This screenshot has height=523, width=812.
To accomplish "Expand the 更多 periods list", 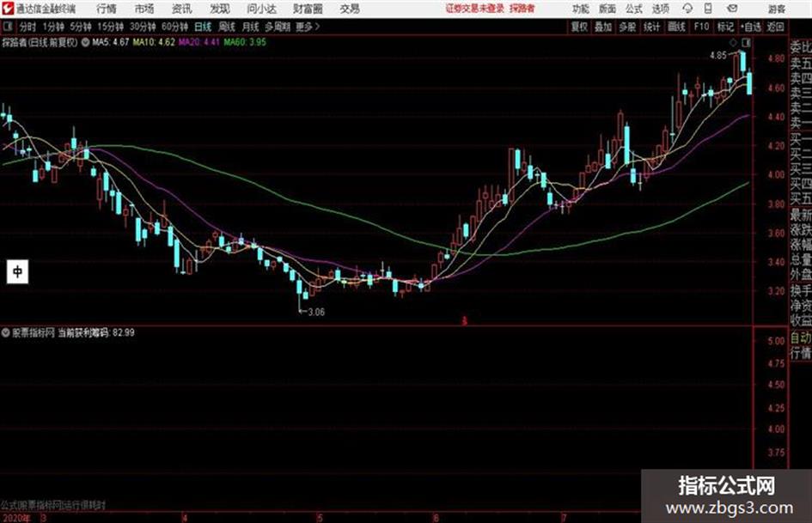I will point(308,27).
